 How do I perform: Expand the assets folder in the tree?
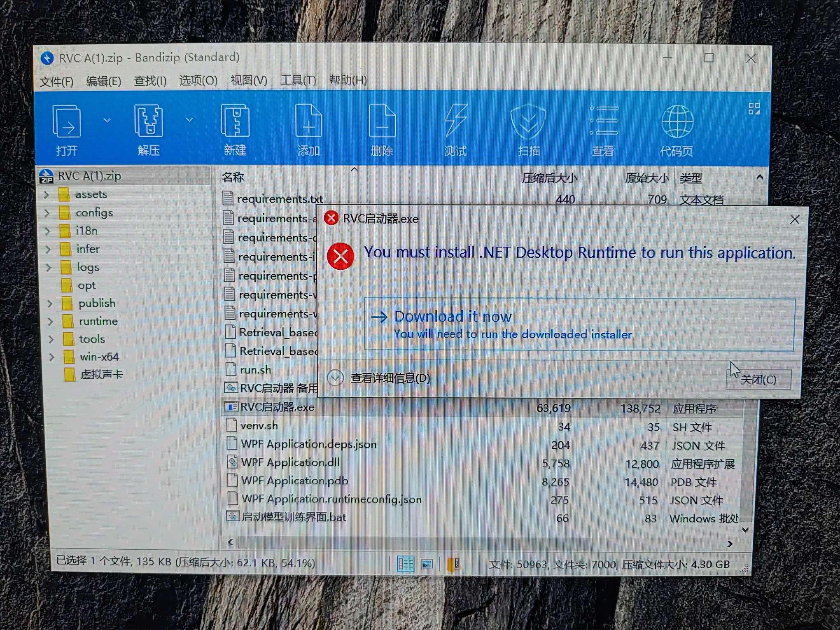coord(47,194)
